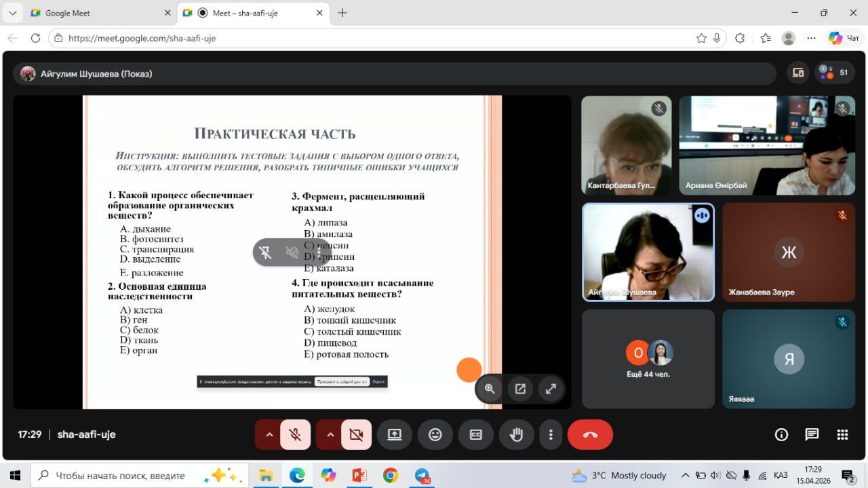Open presentation in a new window
Screen dimensions: 868x488
[520, 389]
